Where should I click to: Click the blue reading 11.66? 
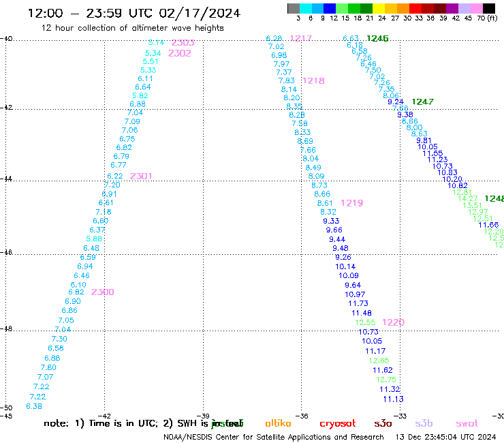click(488, 224)
